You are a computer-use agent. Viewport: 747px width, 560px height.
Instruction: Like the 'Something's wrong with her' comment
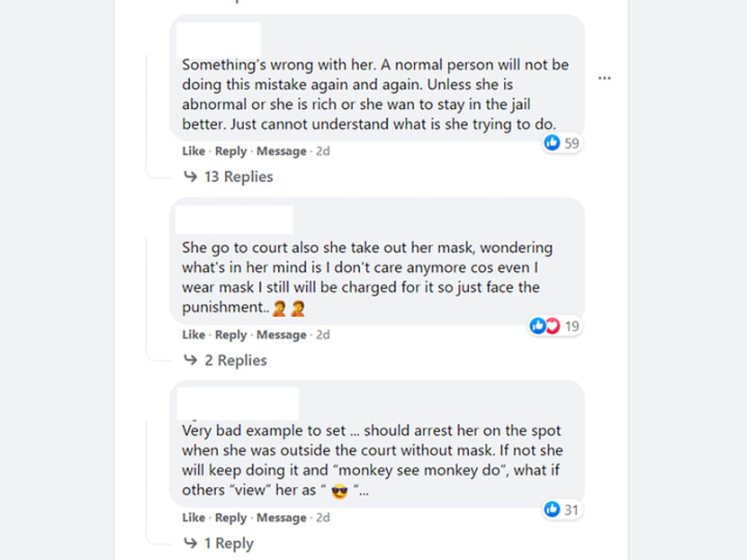(x=193, y=151)
